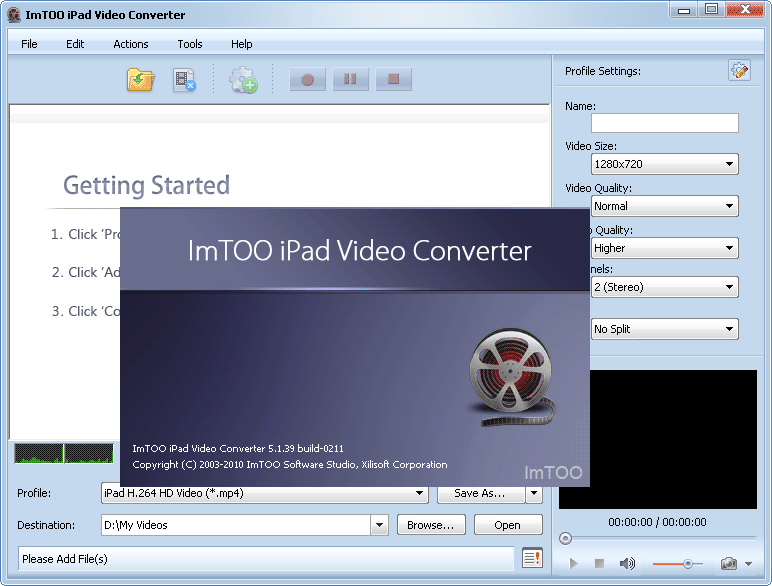Open the File menu
The width and height of the screenshot is (772, 586).
(x=29, y=44)
